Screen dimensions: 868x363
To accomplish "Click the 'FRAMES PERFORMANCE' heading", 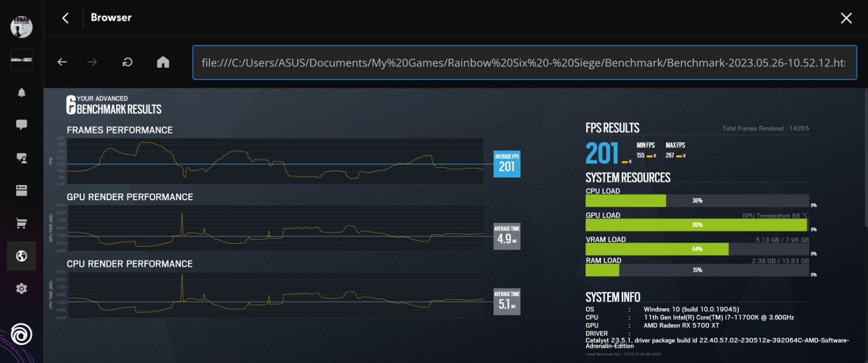I will tap(119, 130).
